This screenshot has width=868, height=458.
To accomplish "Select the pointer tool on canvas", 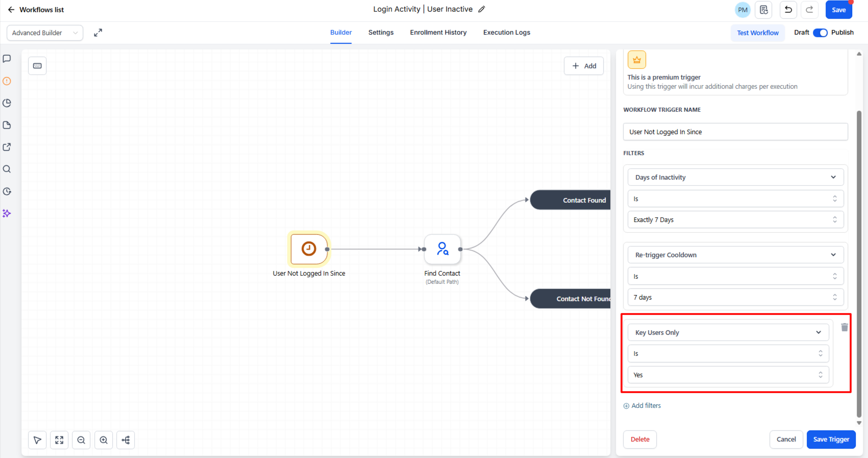I will tap(37, 440).
